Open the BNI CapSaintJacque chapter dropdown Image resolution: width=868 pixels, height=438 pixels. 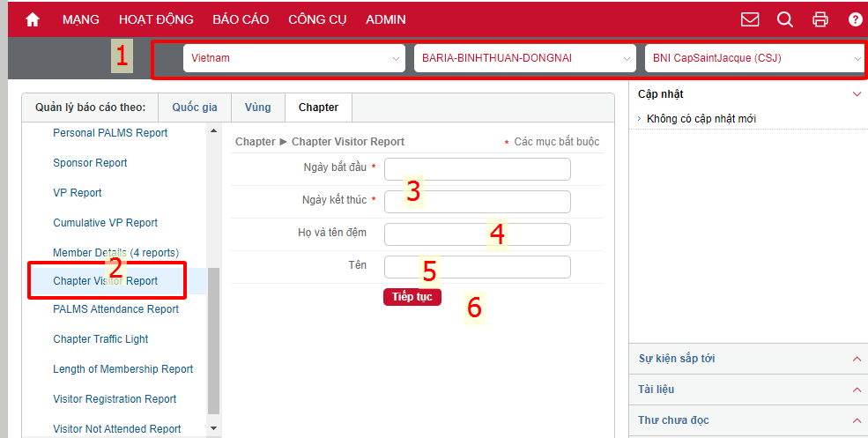click(755, 58)
